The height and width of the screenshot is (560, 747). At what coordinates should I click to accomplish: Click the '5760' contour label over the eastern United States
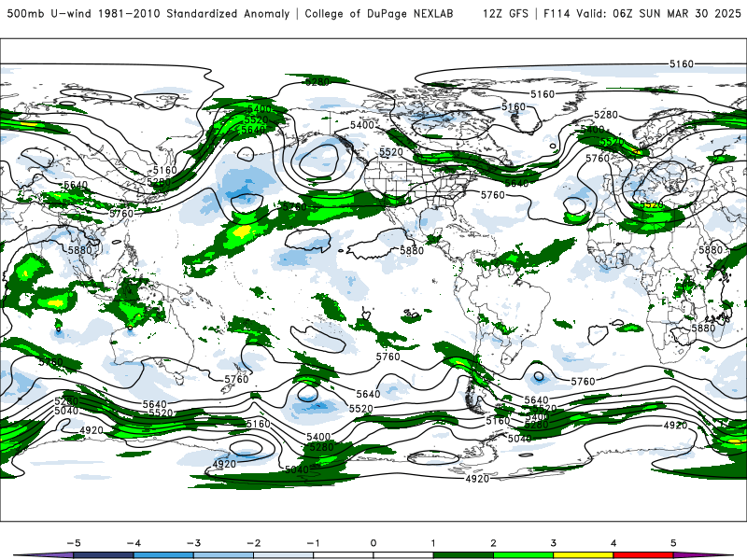pyautogui.click(x=493, y=195)
